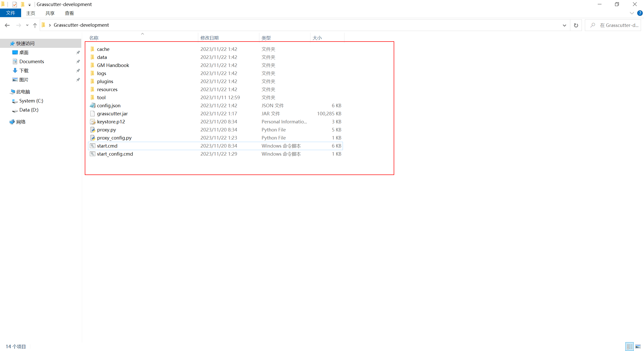Click the address bar breadcrumb chevron
This screenshot has width=644, height=351.
pyautogui.click(x=50, y=25)
